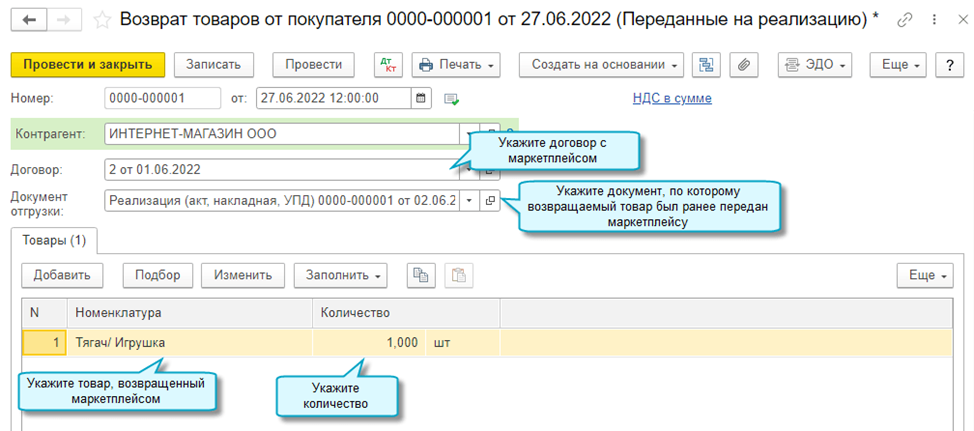Click the back navigation arrow
The width and height of the screenshot is (974, 431).
28,19
